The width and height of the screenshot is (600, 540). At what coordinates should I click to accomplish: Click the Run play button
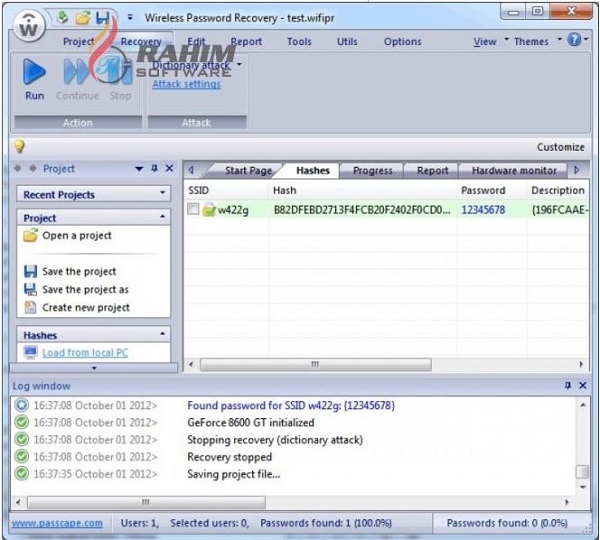[34, 79]
